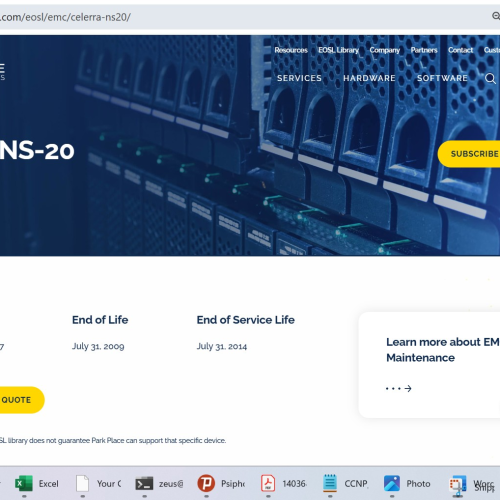The image size is (500, 500).
Task: Open Learn more about EMC Maintenance link
Action: (443, 350)
